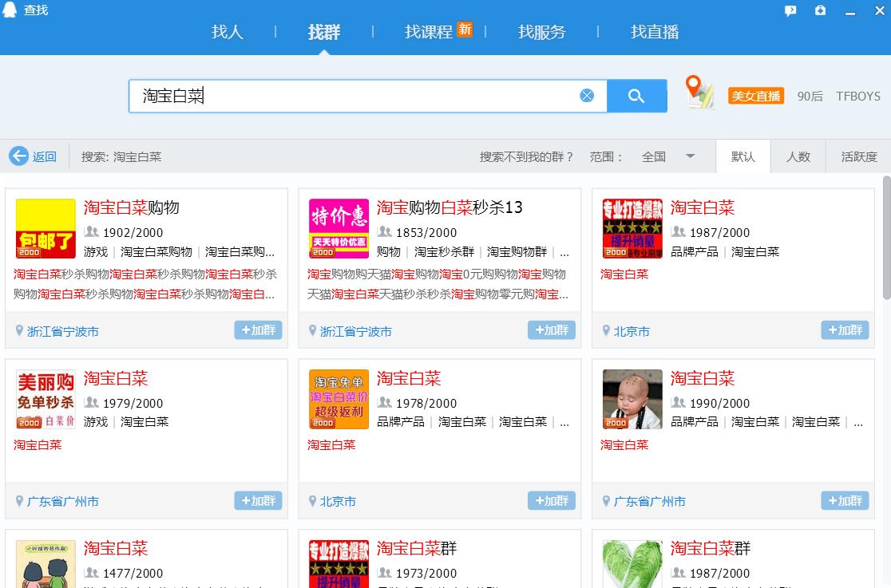Click the location pin icon beside 北京市
Image resolution: width=891 pixels, height=588 pixels.
(x=606, y=331)
